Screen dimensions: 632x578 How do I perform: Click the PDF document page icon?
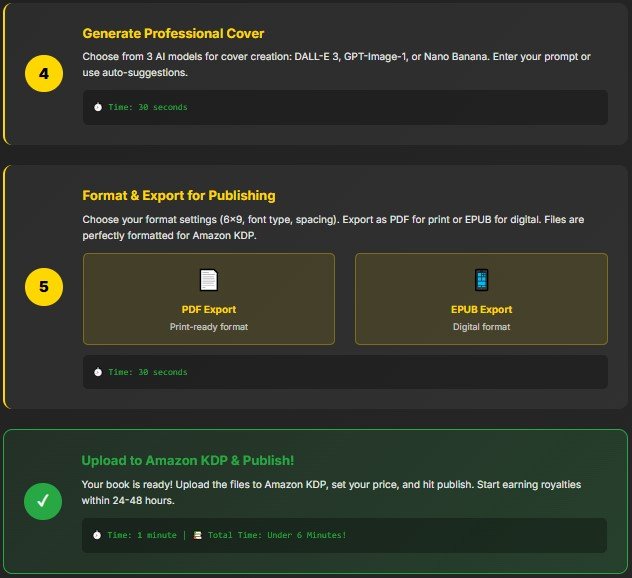tap(208, 280)
